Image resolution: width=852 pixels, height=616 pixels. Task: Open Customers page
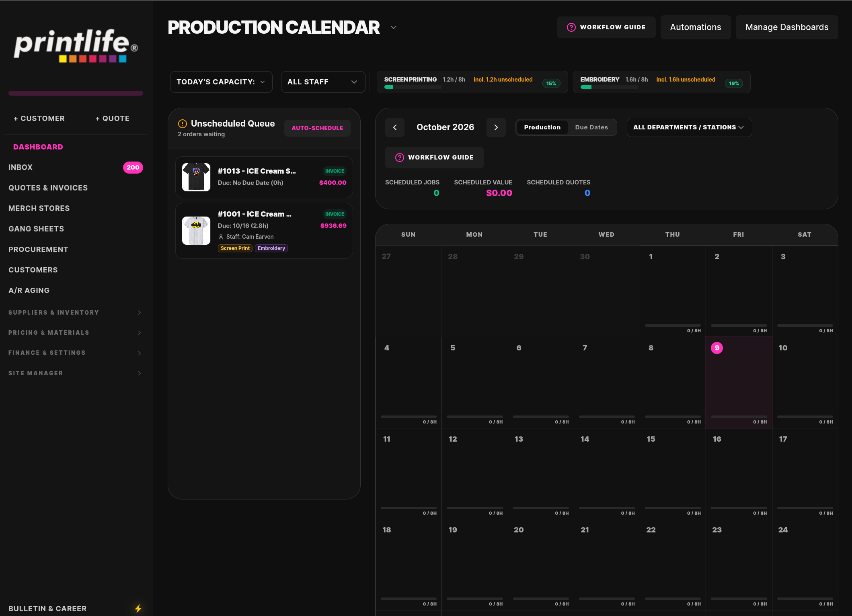coord(33,270)
